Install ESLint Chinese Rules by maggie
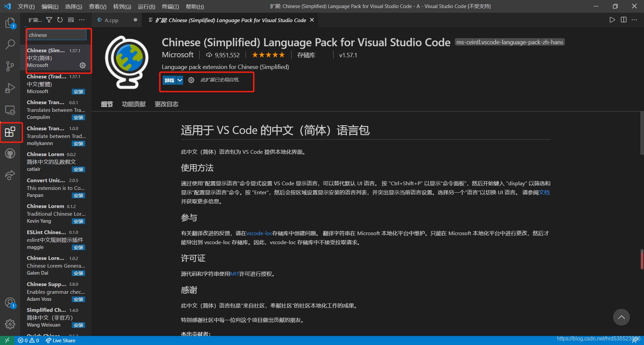Viewport: 644px width, 345px height. click(78, 248)
